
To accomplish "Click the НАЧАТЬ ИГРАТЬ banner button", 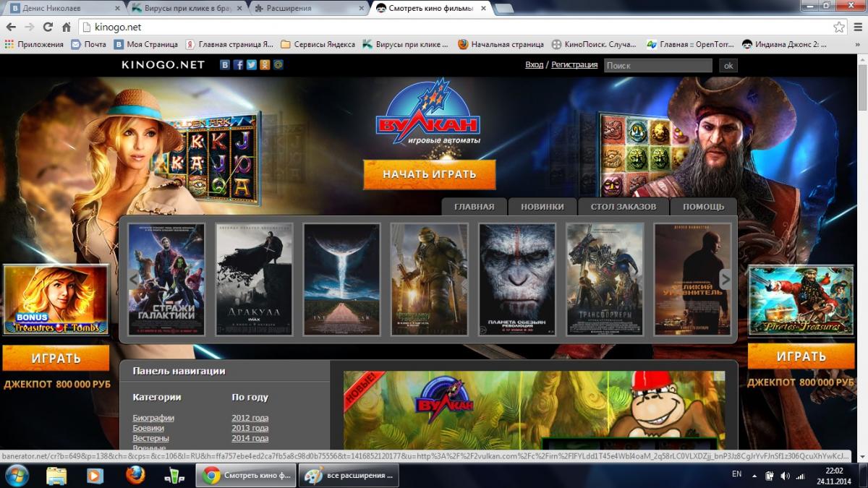I will (430, 174).
